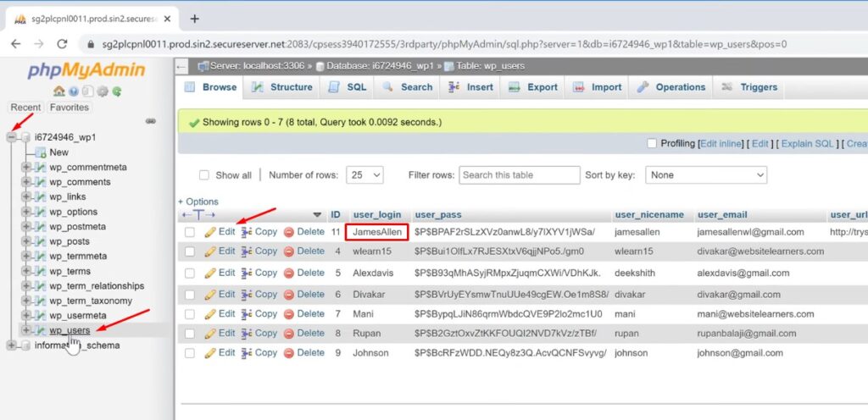Open the Search tab
The height and width of the screenshot is (420, 868).
coord(407,87)
